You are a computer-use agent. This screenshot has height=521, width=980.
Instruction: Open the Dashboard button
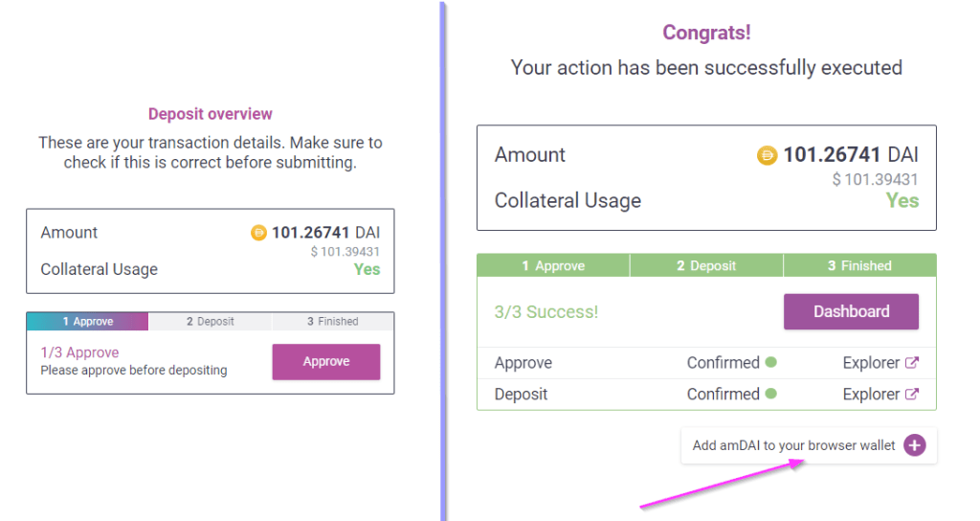tap(851, 311)
